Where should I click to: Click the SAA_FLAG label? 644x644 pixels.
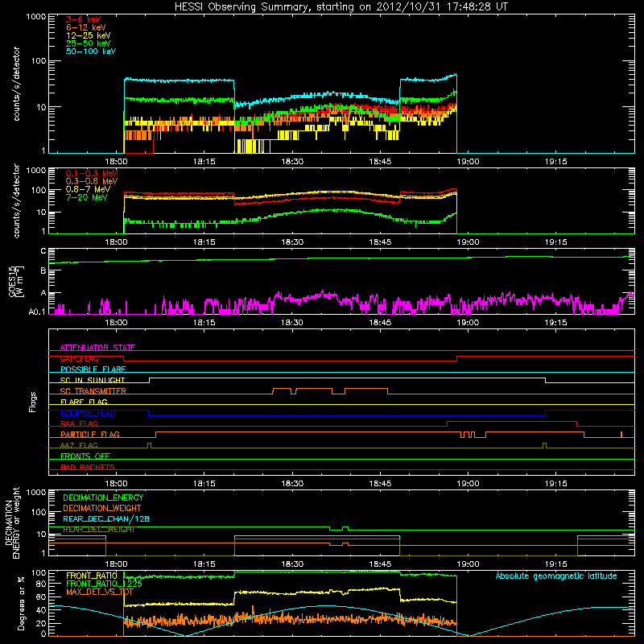(79, 423)
